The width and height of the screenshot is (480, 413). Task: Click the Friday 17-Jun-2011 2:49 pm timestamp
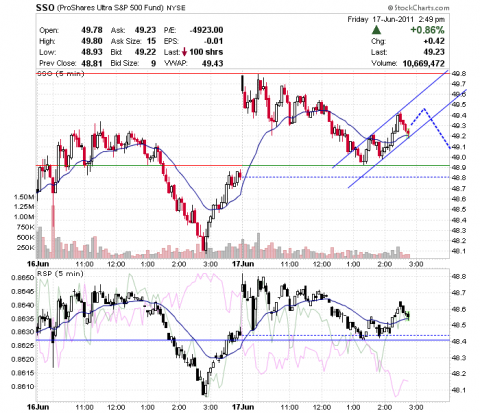pyautogui.click(x=396, y=19)
